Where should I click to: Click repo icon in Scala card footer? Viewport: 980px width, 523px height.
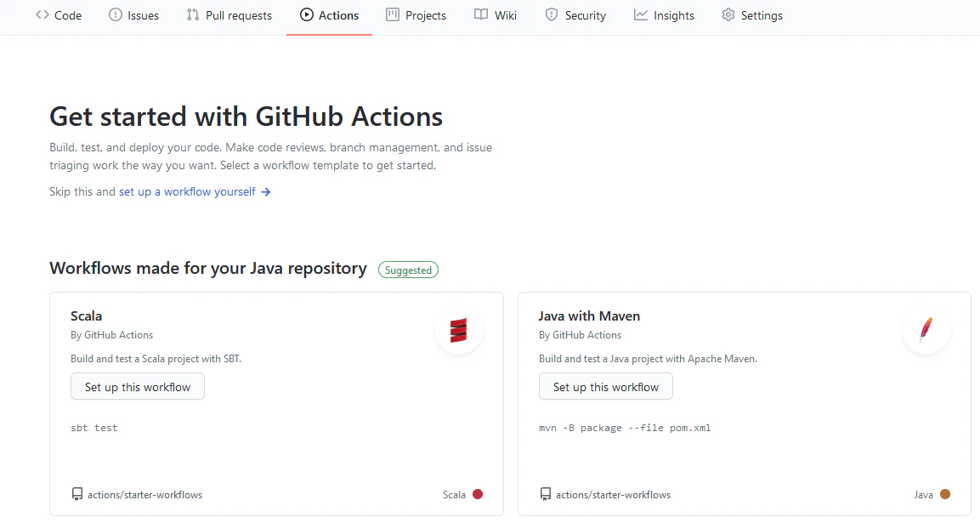[x=76, y=494]
